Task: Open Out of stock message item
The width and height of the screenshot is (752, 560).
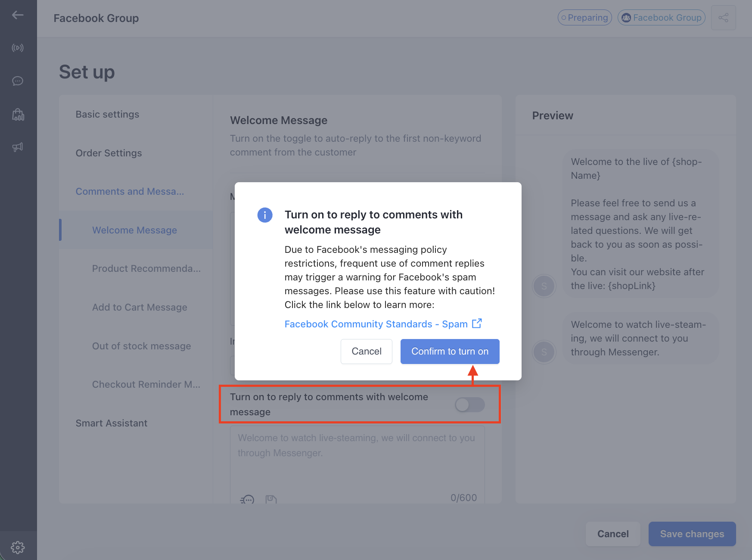Action: (x=141, y=346)
